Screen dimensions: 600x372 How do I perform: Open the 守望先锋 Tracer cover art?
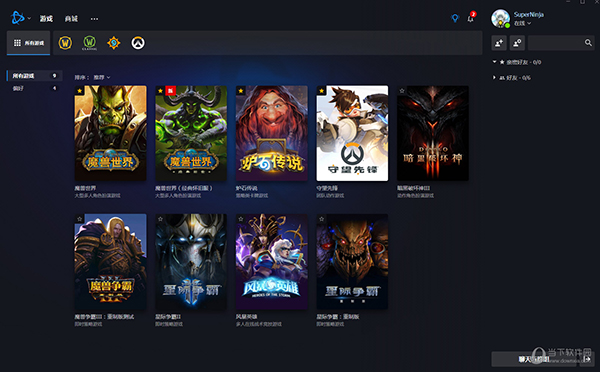pyautogui.click(x=352, y=133)
